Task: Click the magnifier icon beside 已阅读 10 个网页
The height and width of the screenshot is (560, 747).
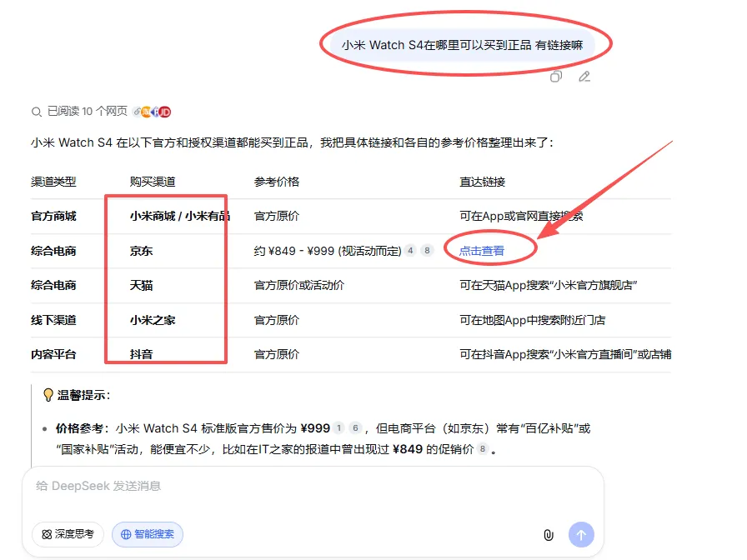Action: [35, 111]
